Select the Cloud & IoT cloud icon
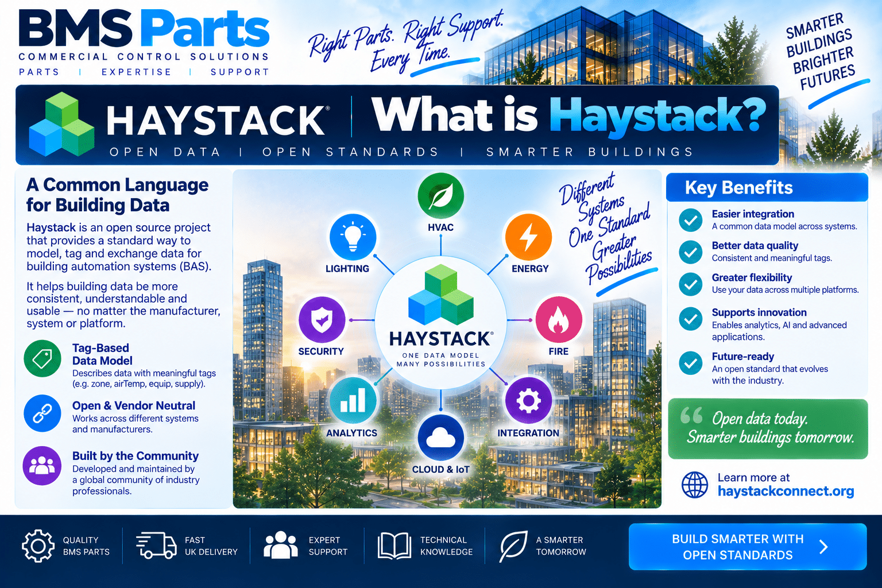 [x=440, y=438]
